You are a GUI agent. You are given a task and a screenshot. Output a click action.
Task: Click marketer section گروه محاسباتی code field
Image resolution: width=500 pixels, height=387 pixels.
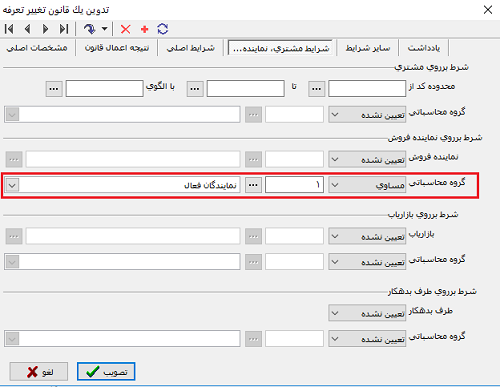pyautogui.click(x=294, y=262)
